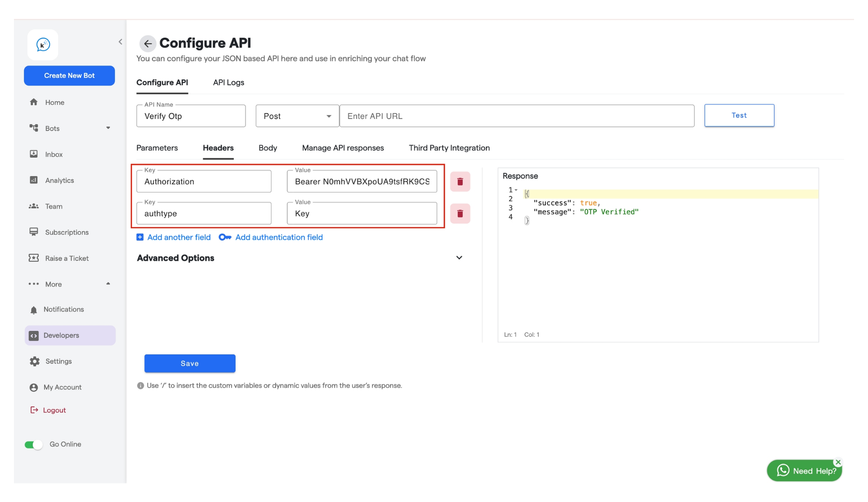
Task: Click the Subscriptions icon
Action: pos(33,232)
